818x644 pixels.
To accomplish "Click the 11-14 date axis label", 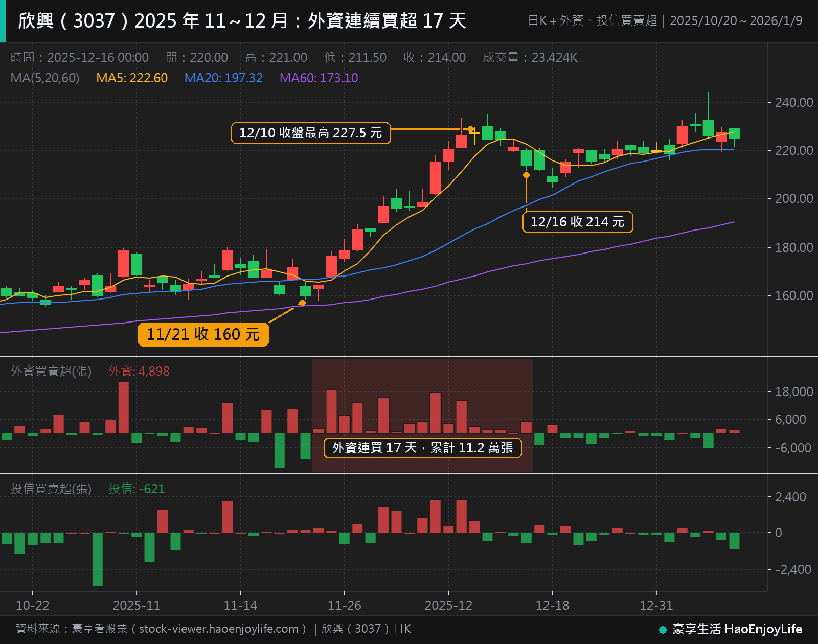I will coord(240,606).
